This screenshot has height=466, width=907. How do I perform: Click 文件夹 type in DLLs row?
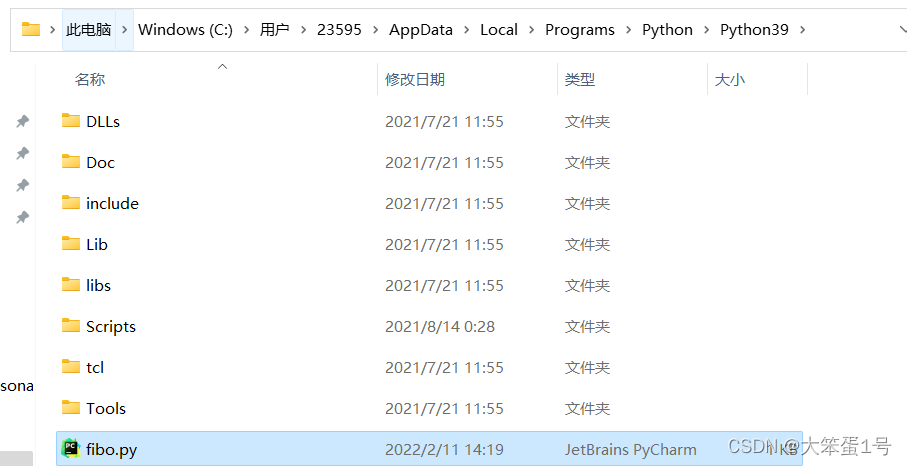tap(587, 121)
